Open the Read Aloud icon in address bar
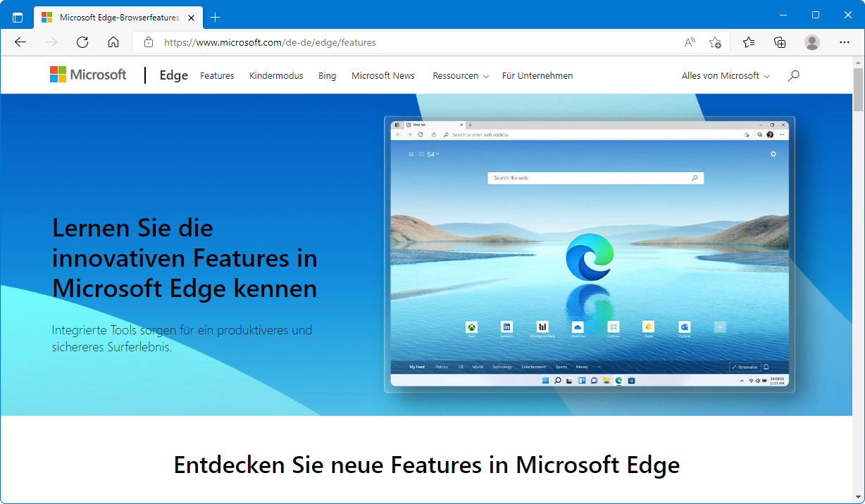The height and width of the screenshot is (504, 865). pos(690,42)
